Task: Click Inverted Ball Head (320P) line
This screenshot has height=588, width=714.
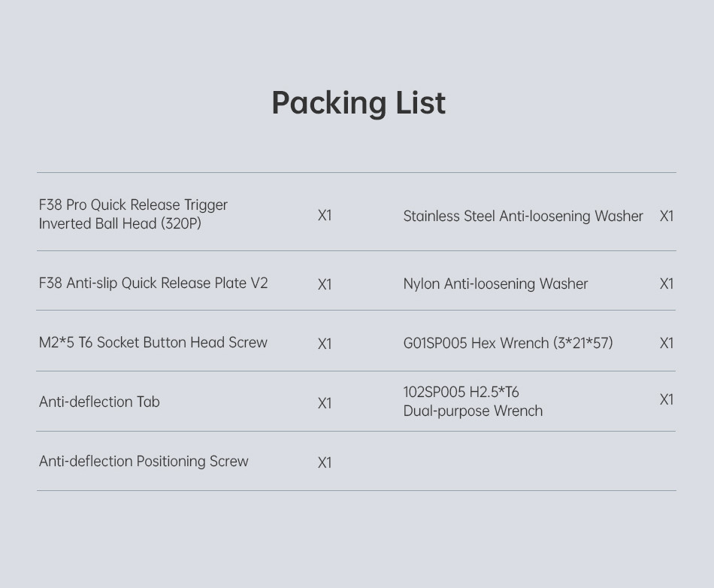Action: click(120, 223)
